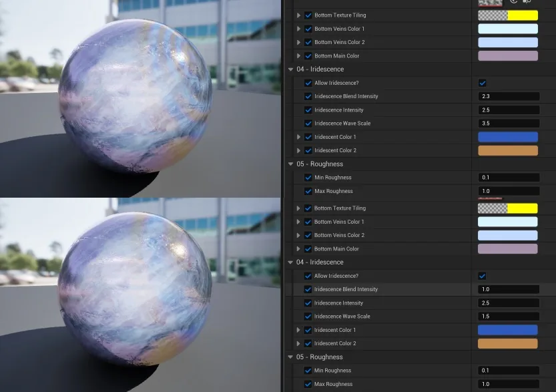The width and height of the screenshot is (556, 392).
Task: Collapse the upper panel's 04 - Iridescence section
Action: (x=291, y=69)
